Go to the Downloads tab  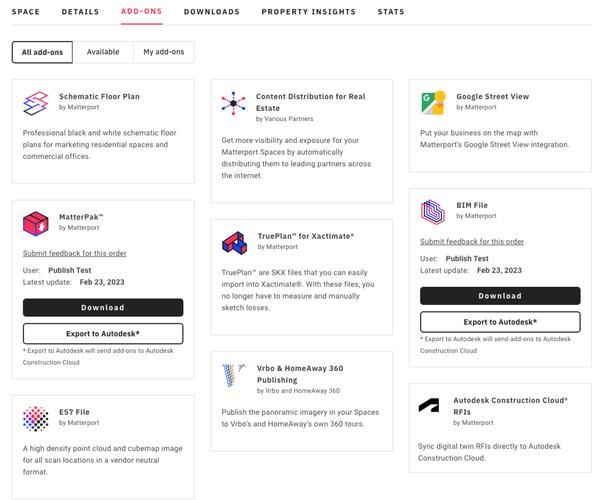coord(212,12)
